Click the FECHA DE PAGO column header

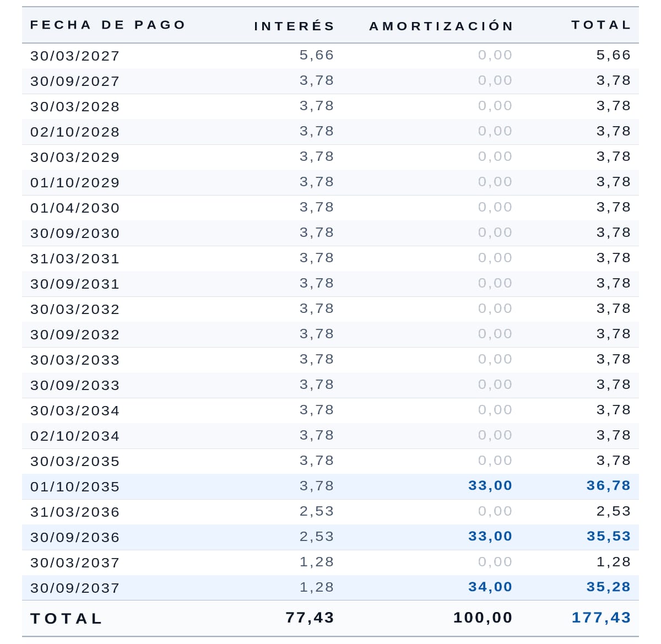(x=108, y=25)
